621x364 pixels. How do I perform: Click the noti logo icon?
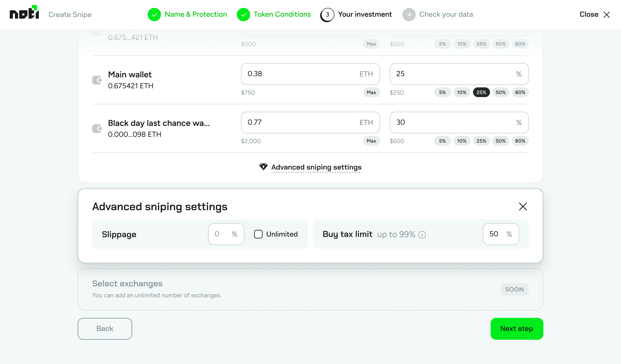coord(24,12)
